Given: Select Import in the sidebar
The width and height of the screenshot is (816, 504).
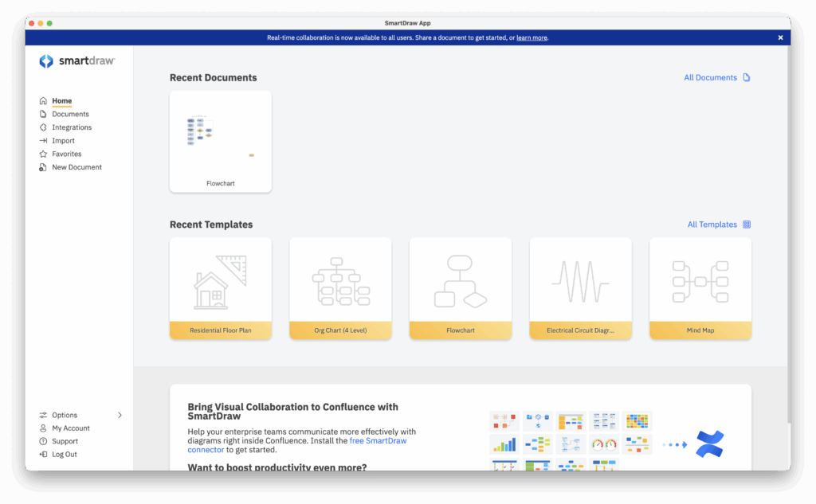Looking at the screenshot, I should point(63,140).
